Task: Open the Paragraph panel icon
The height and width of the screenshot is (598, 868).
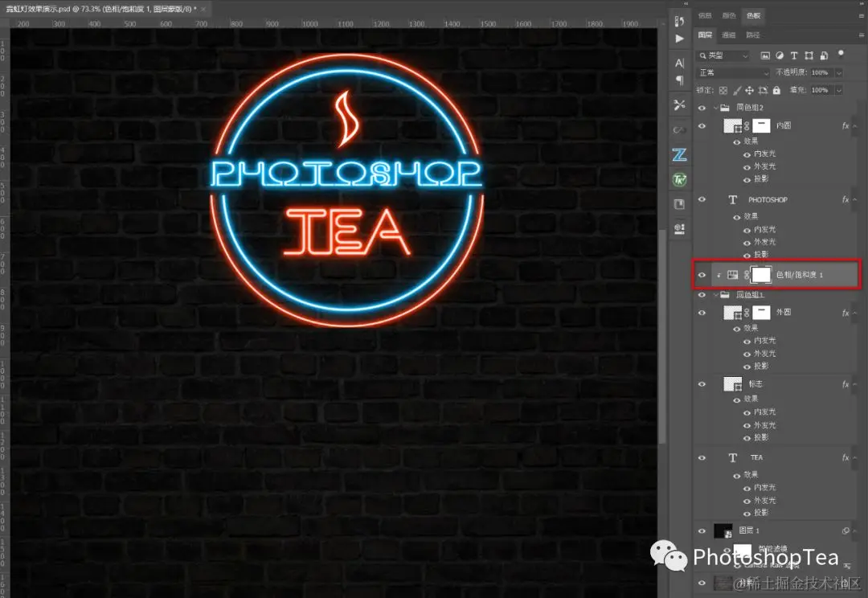Action: [679, 81]
